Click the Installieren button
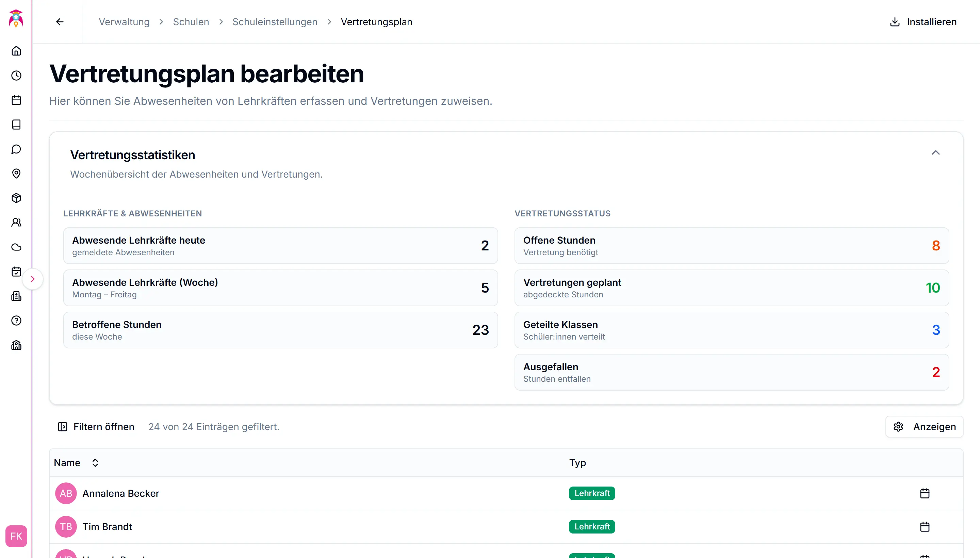Screen dimensions: 980x558 point(923,22)
